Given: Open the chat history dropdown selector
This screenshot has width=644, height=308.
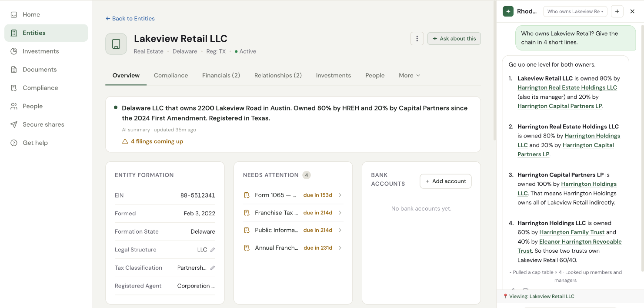Looking at the screenshot, I should pos(575,11).
